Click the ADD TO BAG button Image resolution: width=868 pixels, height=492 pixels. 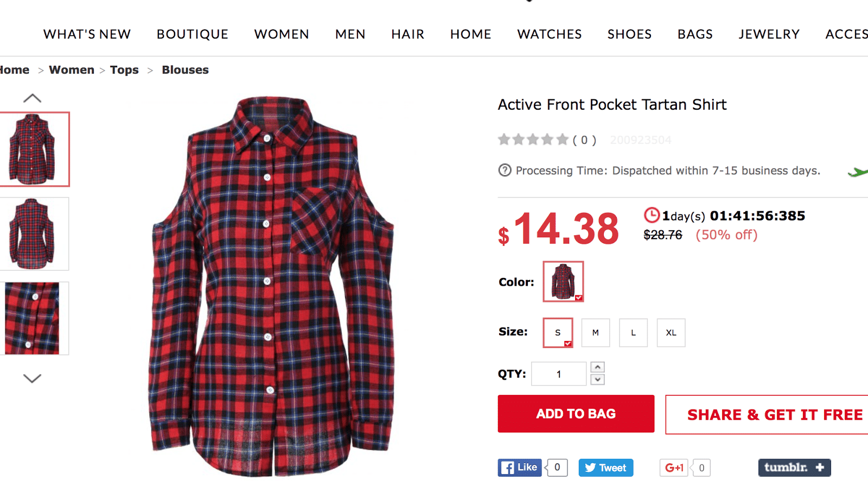coord(576,414)
